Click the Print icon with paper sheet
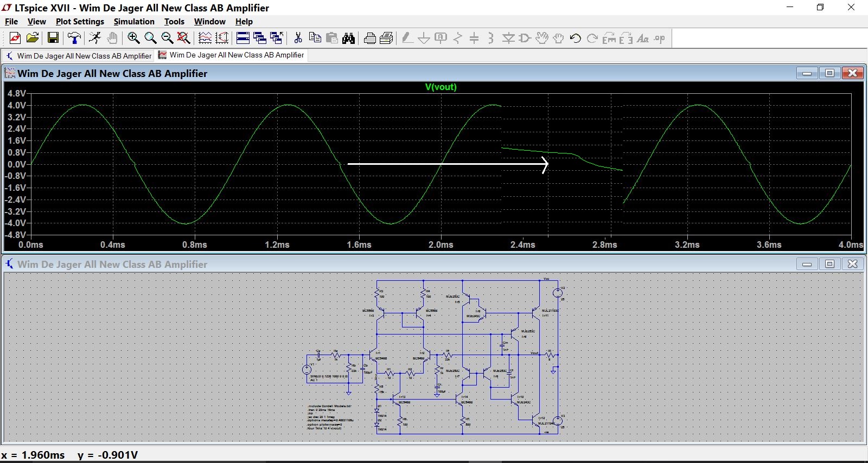This screenshot has height=463, width=868. coord(387,38)
